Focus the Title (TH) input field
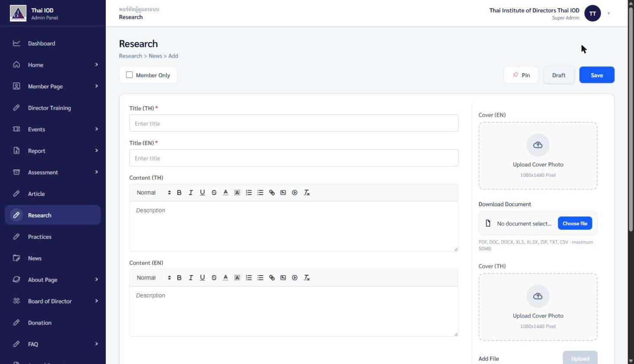The height and width of the screenshot is (364, 634). coord(293,123)
